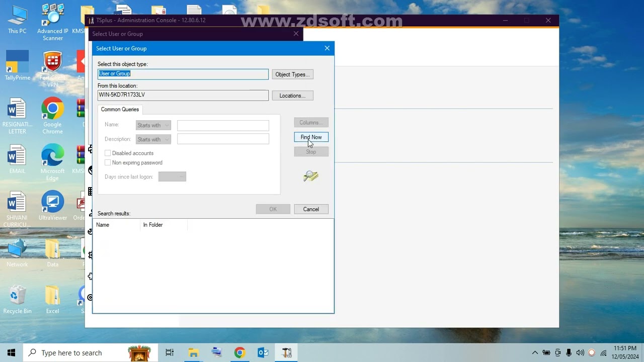The height and width of the screenshot is (362, 644).
Task: Open the monitor app icon beside File Explorer
Action: coord(216,352)
